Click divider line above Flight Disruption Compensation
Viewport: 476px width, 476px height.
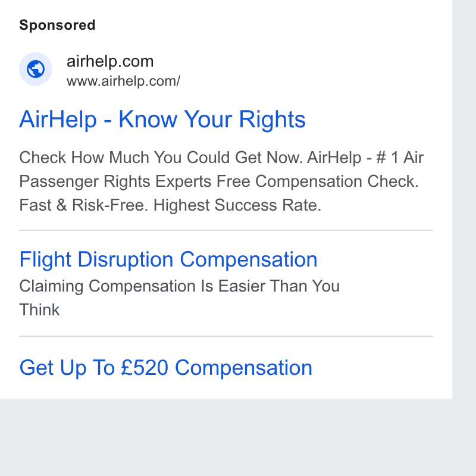[x=226, y=230]
